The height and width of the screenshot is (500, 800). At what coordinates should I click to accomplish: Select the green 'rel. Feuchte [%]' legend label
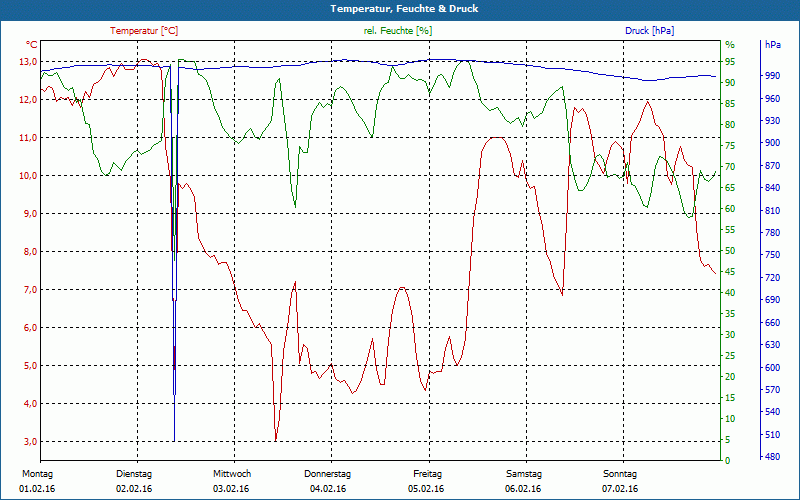(398, 31)
